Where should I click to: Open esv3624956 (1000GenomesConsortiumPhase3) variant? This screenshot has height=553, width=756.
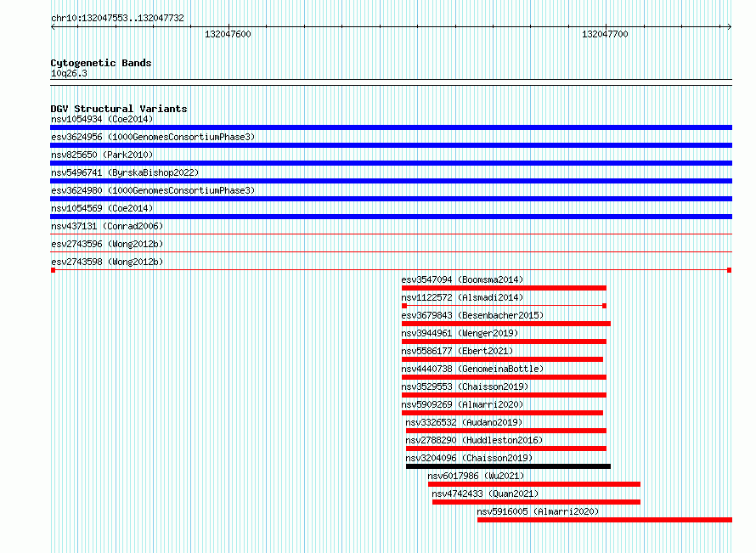pos(153,137)
